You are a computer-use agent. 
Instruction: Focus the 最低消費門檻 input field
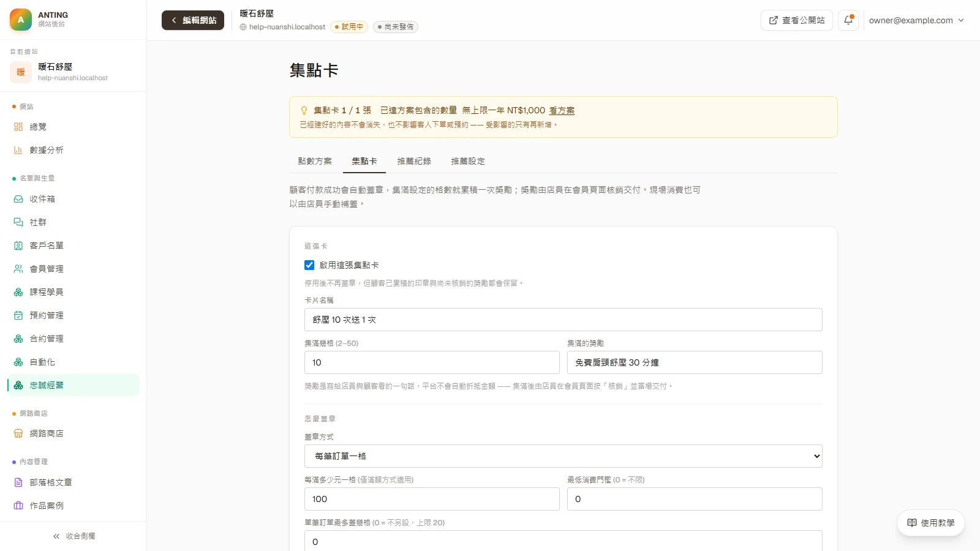pos(695,499)
